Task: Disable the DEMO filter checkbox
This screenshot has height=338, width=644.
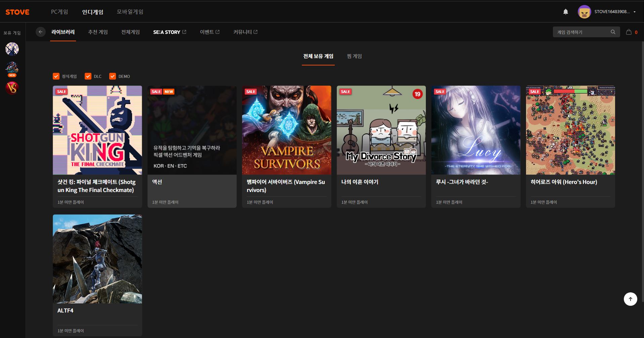Action: coord(113,77)
